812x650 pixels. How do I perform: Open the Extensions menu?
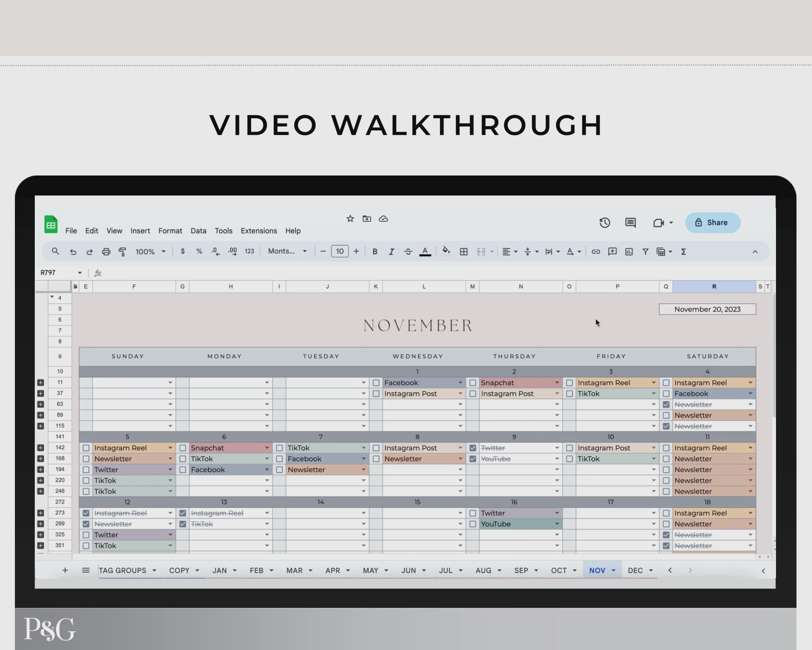tap(258, 231)
